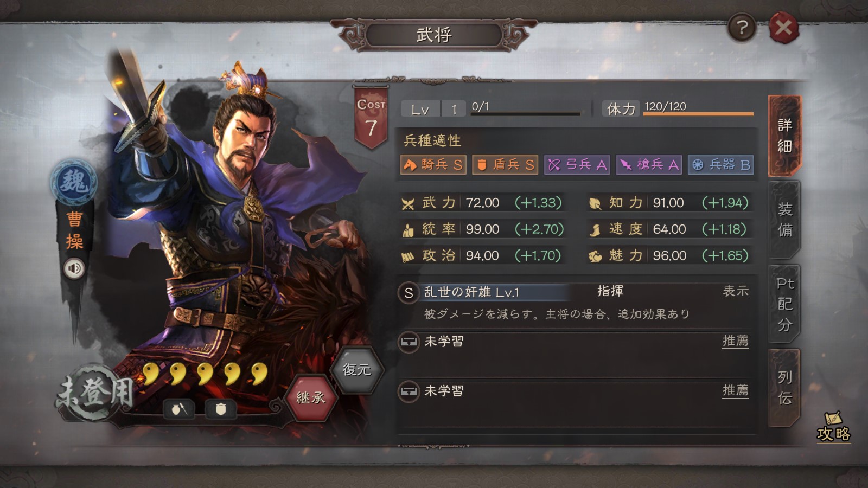
Task: Tap the shield equipment slot under portrait
Action: 221,409
